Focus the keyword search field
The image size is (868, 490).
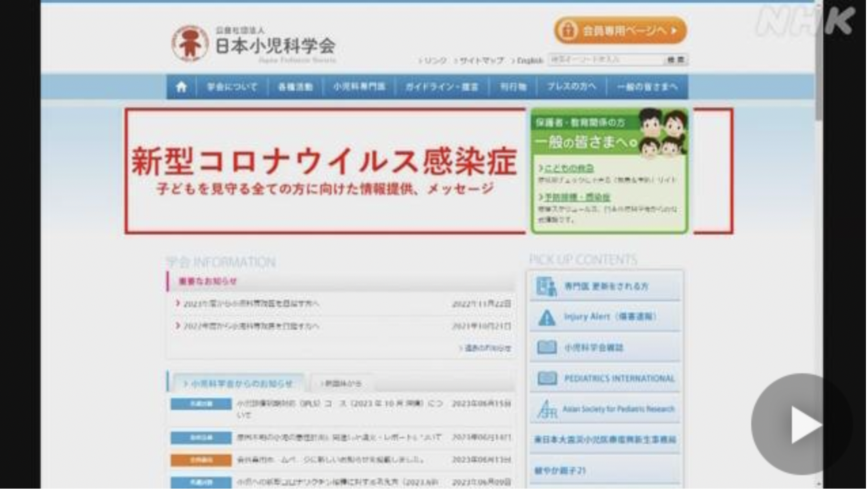tap(605, 60)
